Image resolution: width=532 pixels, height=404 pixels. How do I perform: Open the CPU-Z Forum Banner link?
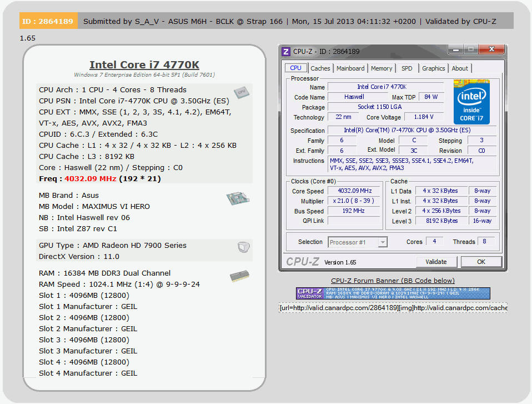[x=393, y=281]
